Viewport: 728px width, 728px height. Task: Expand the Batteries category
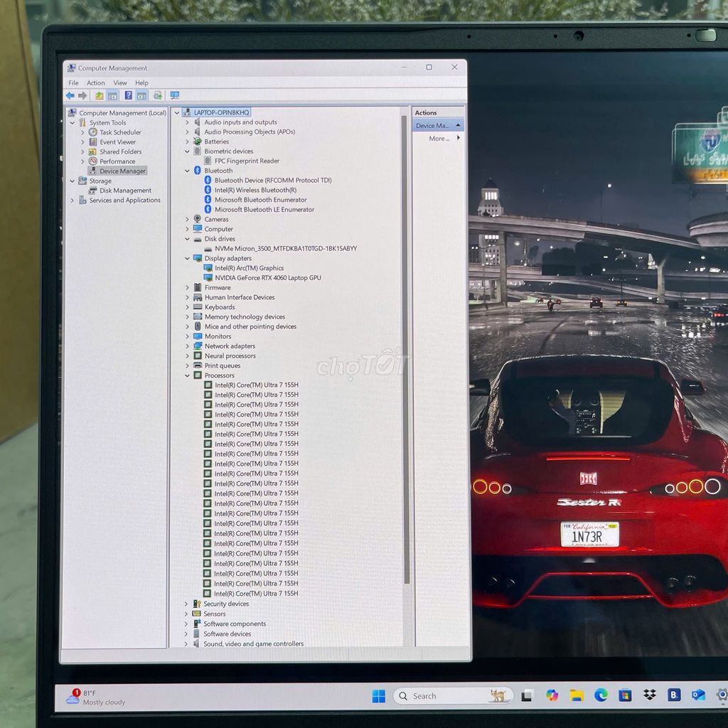pos(187,141)
